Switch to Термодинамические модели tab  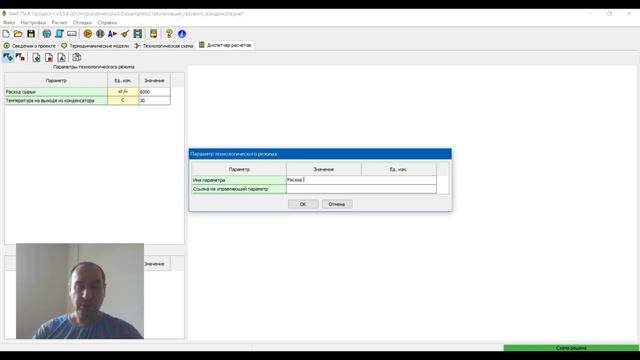coord(96,46)
